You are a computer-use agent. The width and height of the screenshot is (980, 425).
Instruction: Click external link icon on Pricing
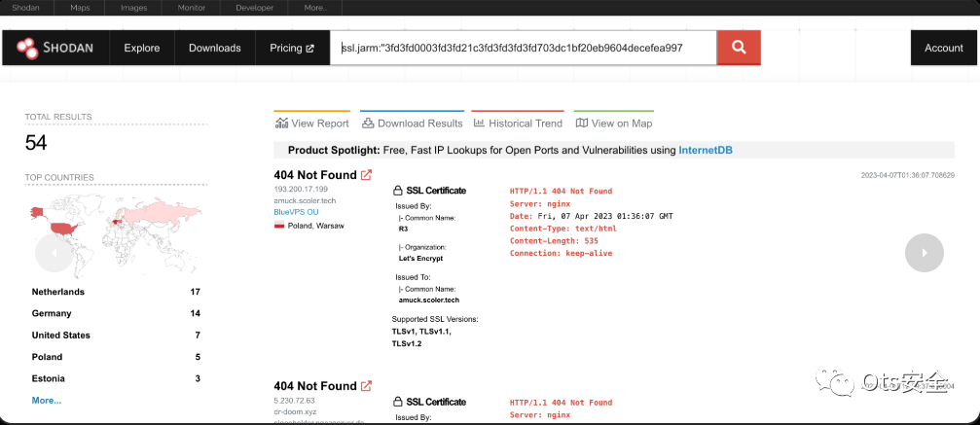tap(310, 48)
